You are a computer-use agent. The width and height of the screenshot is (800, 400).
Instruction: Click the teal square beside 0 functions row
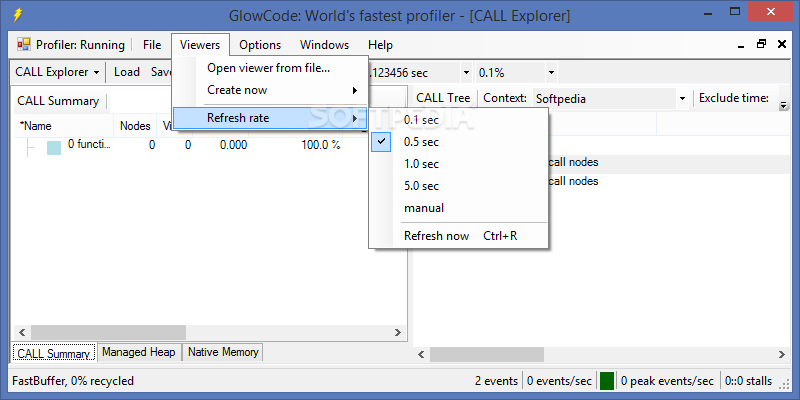click(x=54, y=148)
